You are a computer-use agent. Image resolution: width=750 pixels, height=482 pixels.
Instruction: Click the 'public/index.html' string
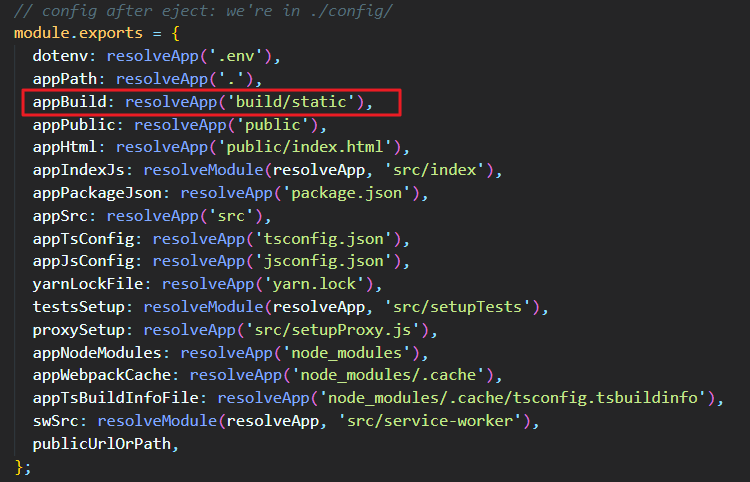[x=305, y=147]
